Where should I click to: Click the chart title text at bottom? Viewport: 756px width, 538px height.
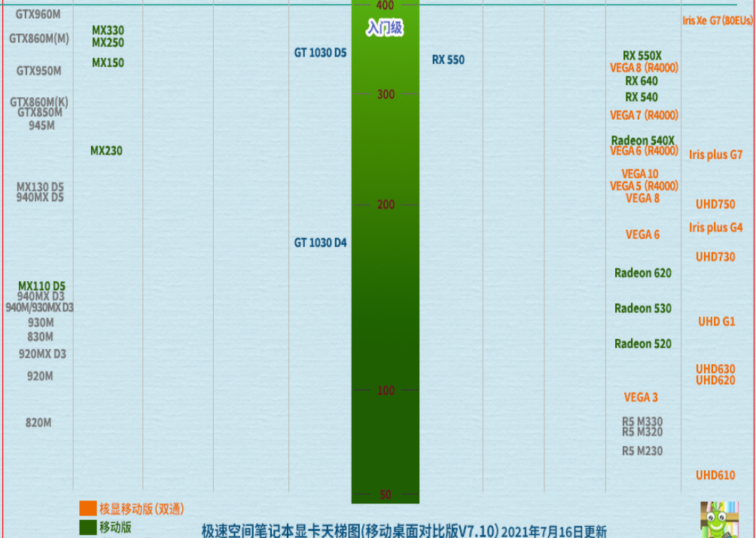404,530
